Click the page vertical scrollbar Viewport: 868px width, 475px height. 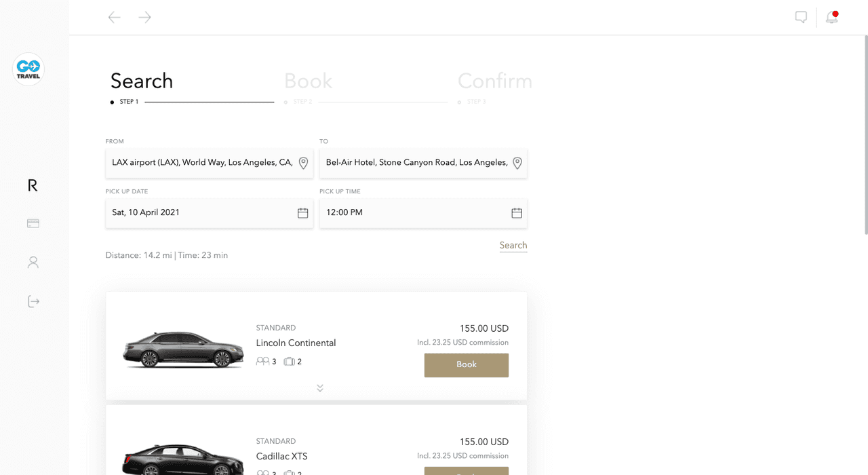[x=865, y=136]
